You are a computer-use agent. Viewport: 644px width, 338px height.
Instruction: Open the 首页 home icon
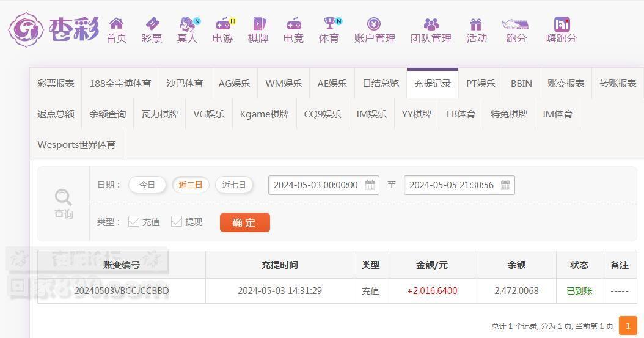point(116,23)
